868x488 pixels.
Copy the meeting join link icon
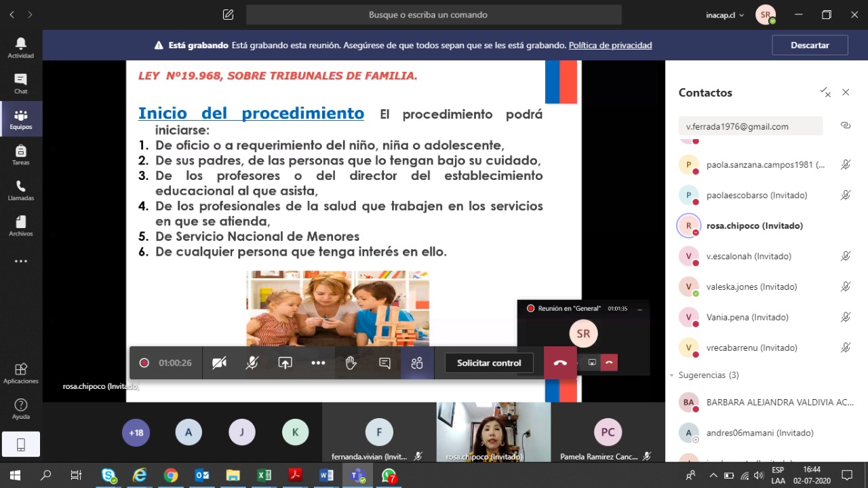tap(845, 126)
